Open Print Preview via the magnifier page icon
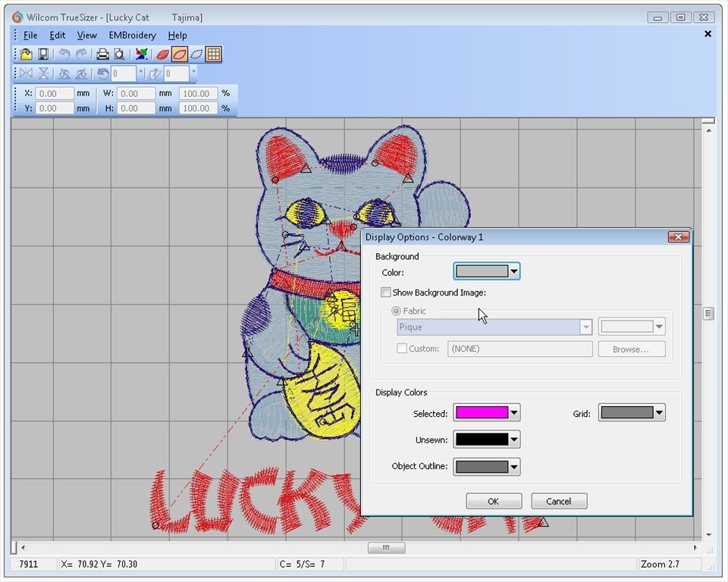Screen dimensions: 728x582 coord(119,55)
